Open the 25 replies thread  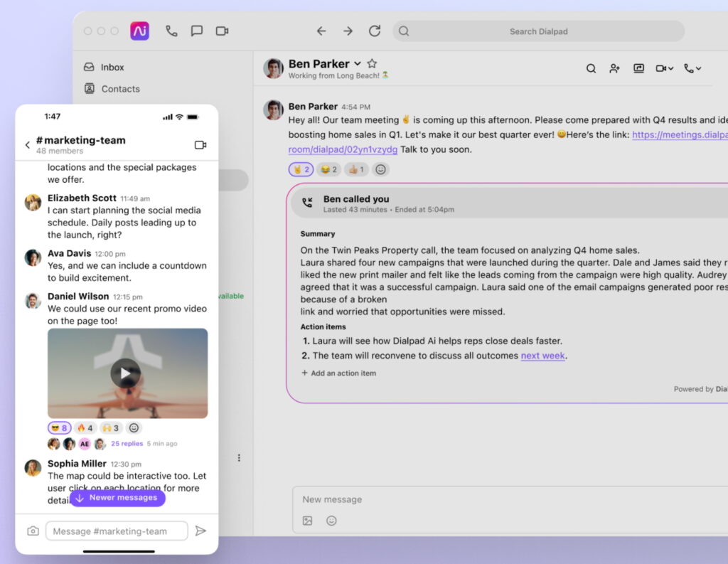coord(127,443)
